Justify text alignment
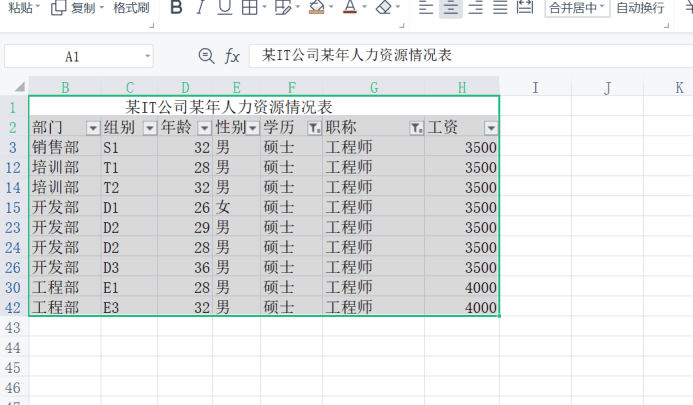Image resolution: width=693 pixels, height=405 pixels. tap(500, 8)
